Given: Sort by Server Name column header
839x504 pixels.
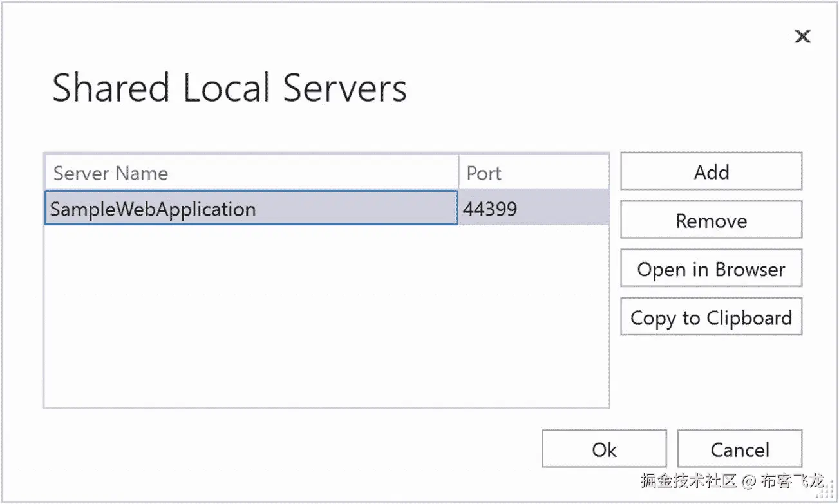Looking at the screenshot, I should 252,173.
